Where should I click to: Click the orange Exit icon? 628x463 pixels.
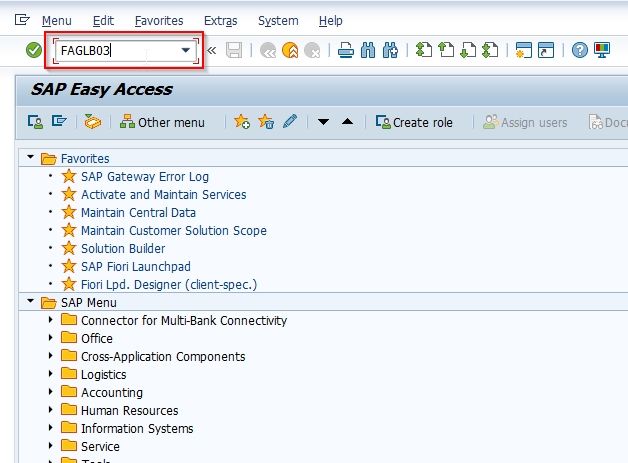tap(290, 50)
